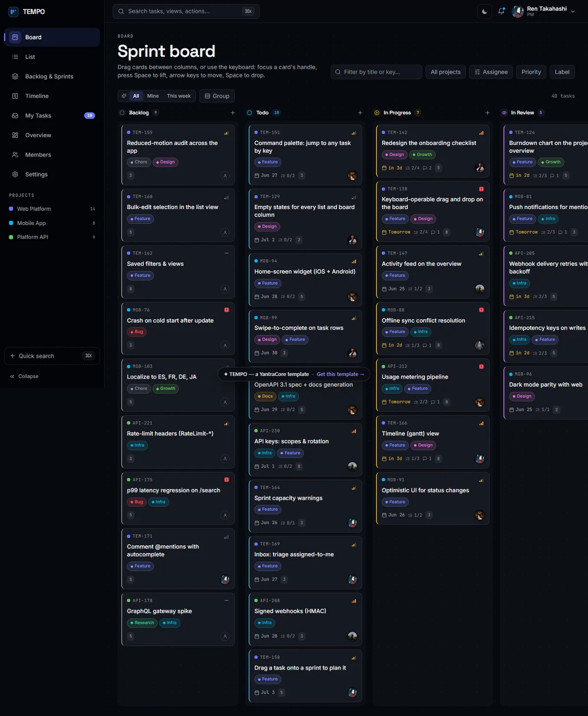Open Overview in the sidebar
The height and width of the screenshot is (716, 588).
pos(52,135)
